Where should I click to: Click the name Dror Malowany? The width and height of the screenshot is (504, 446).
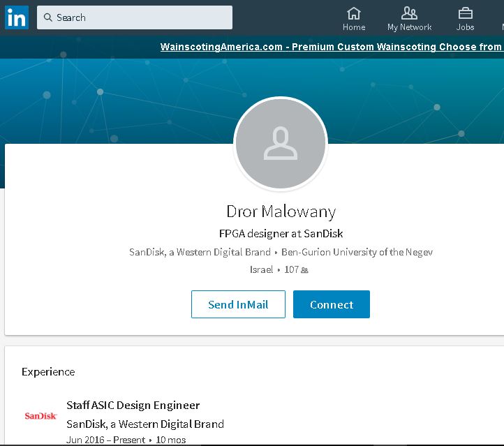pos(281,211)
